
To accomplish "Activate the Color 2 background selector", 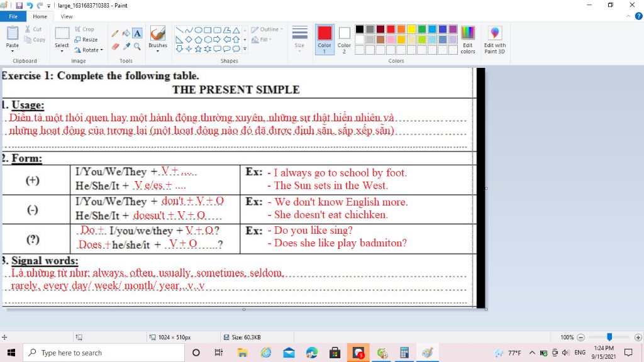I will click(344, 40).
